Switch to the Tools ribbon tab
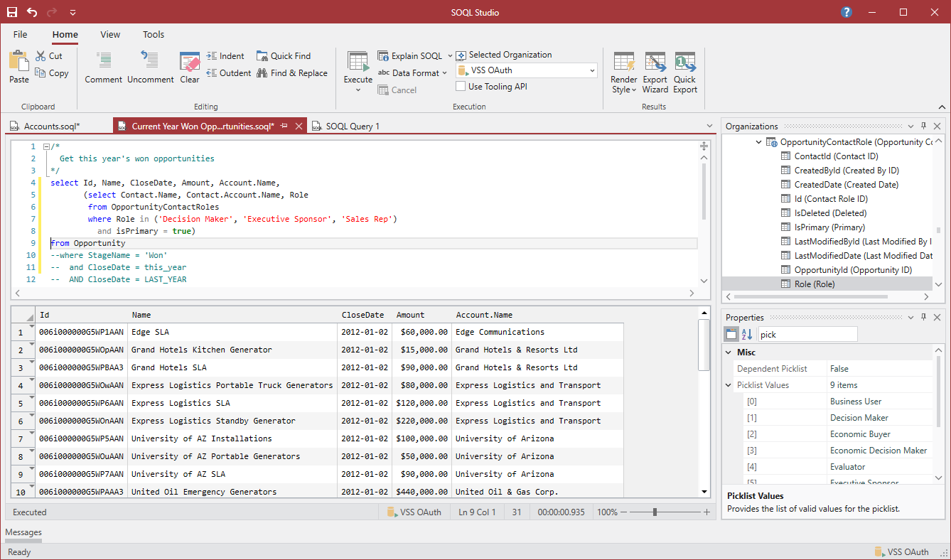Viewport: 951px width, 560px height. click(154, 34)
